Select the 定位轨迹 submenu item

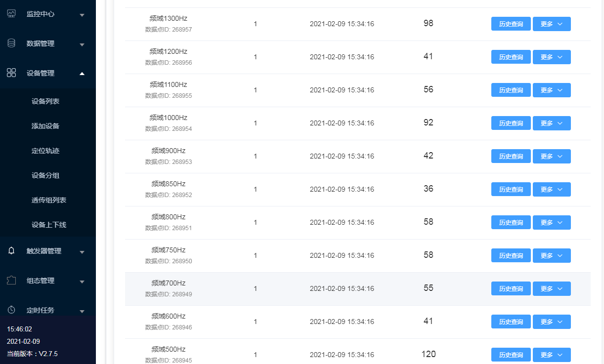pyautogui.click(x=45, y=151)
